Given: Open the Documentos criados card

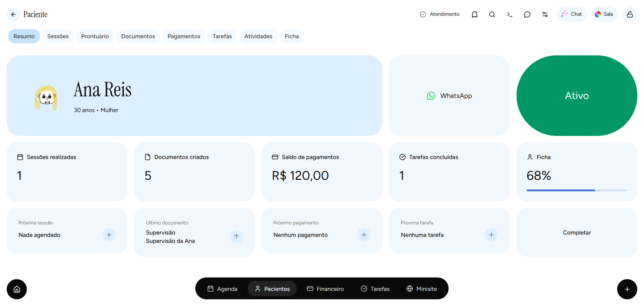Looking at the screenshot, I should [x=195, y=172].
